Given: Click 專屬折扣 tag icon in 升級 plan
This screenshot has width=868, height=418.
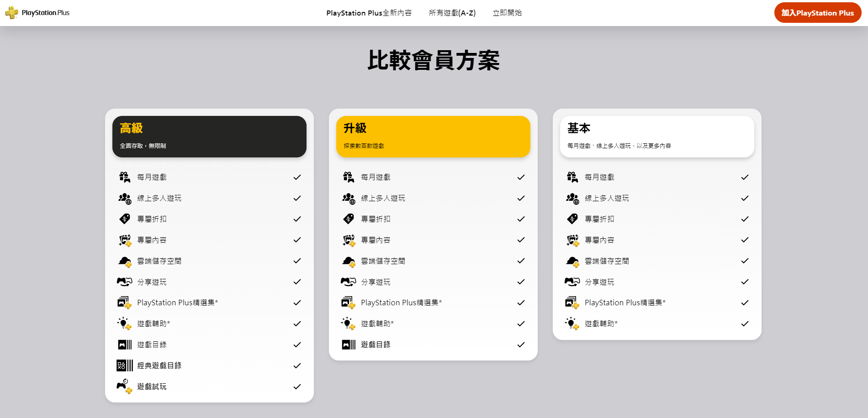Looking at the screenshot, I should click(x=349, y=219).
